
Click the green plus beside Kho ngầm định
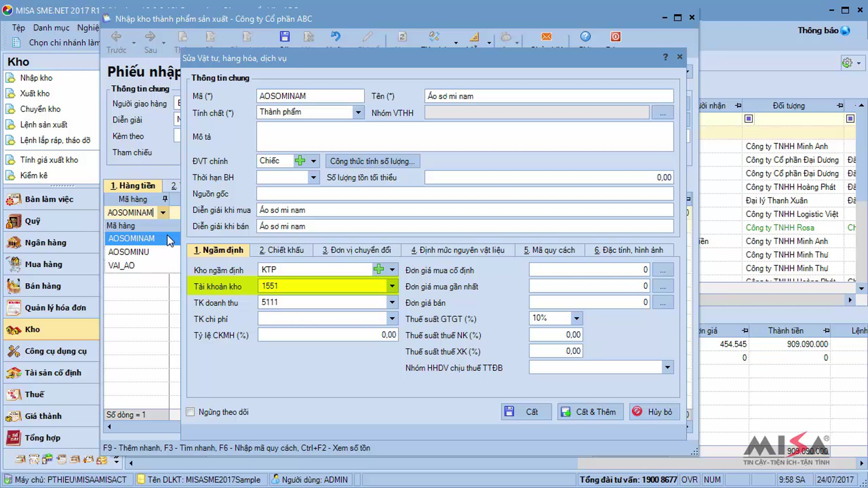click(379, 269)
